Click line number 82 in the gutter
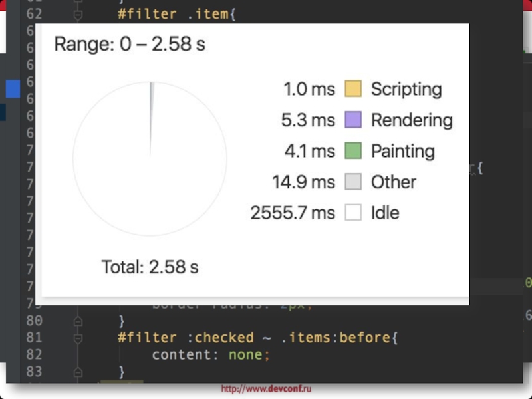 tap(35, 354)
